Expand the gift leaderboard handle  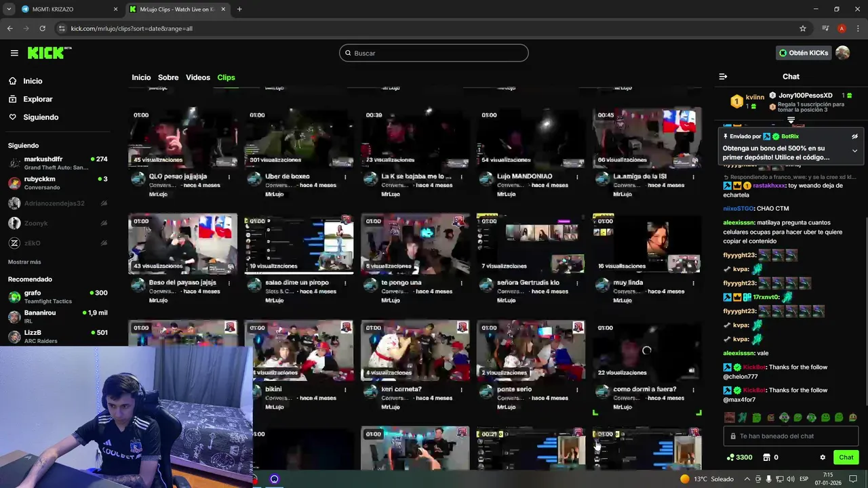791,120
